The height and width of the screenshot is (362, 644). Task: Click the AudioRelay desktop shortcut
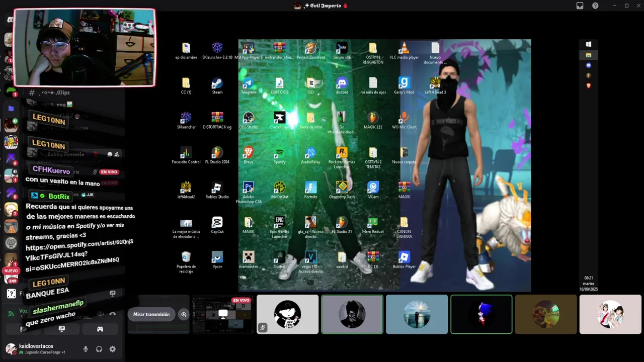coord(310,155)
